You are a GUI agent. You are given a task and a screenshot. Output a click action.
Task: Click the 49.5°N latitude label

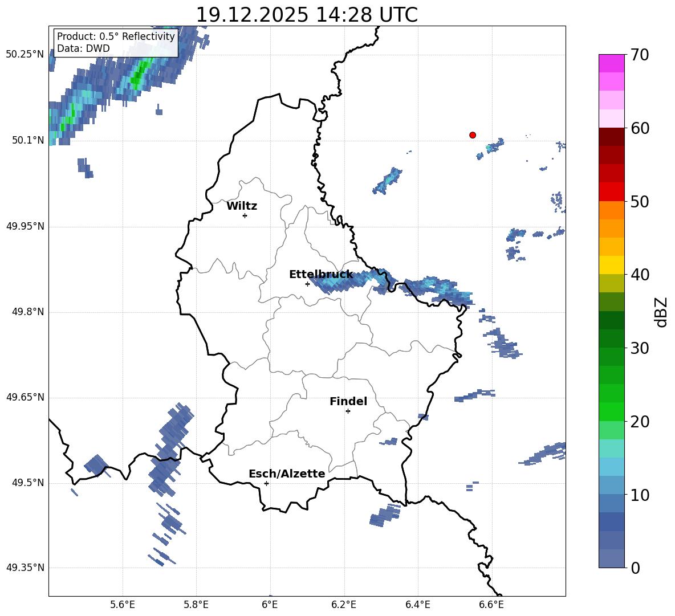click(27, 483)
